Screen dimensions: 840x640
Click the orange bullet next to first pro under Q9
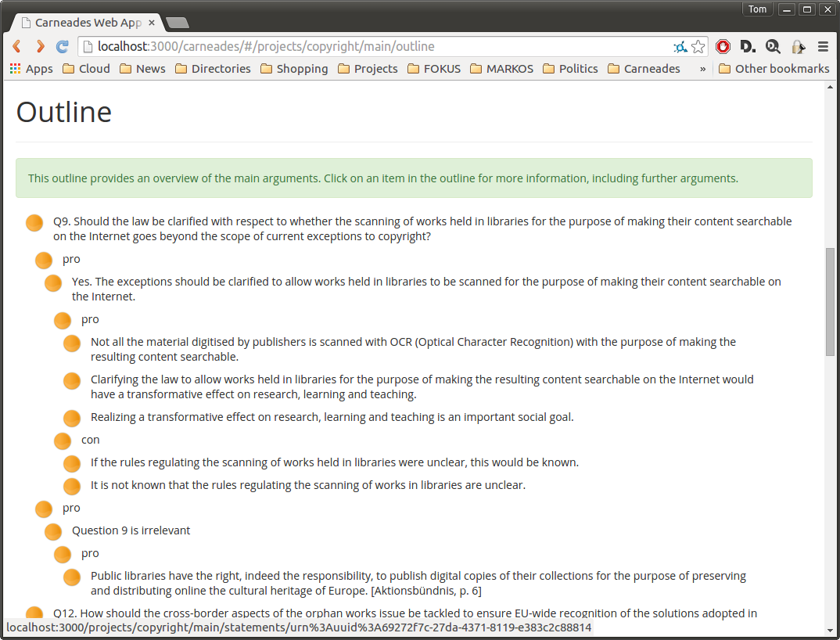(x=44, y=261)
